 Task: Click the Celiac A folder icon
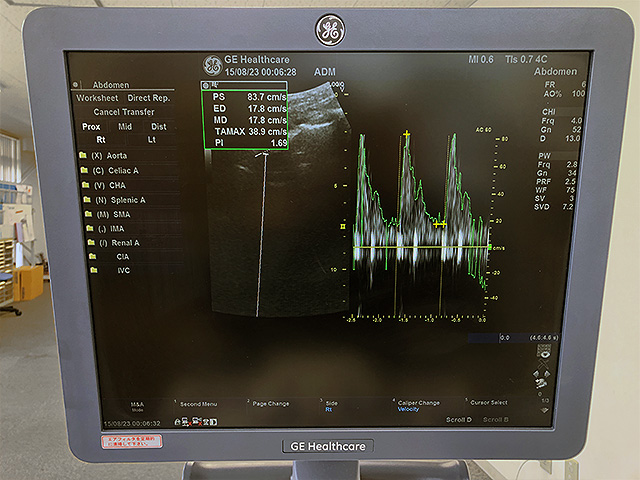[83, 171]
